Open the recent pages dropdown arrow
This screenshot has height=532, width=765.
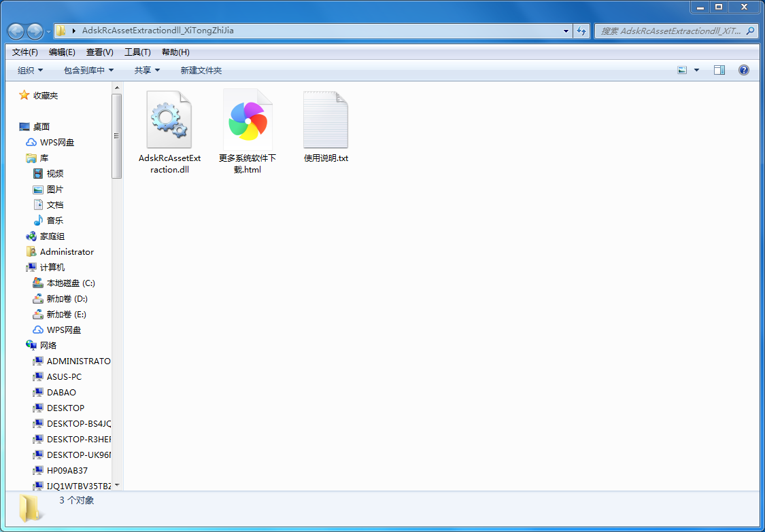49,32
